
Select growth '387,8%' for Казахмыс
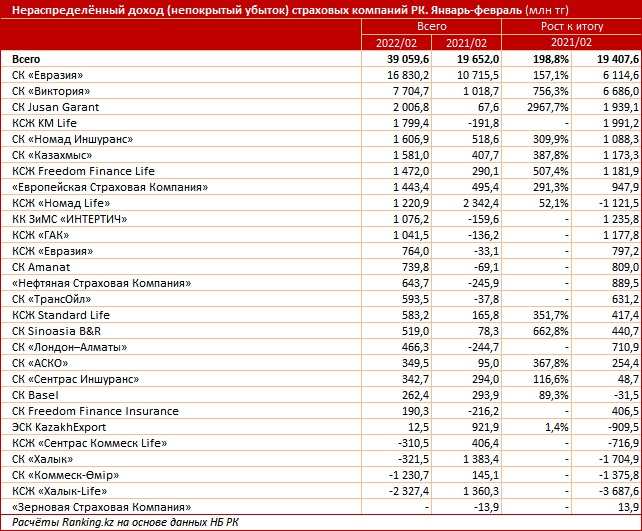[x=551, y=155]
